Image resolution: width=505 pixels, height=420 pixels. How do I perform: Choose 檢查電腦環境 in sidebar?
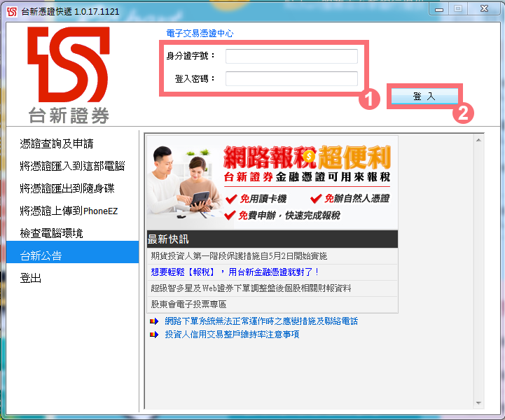(x=52, y=233)
